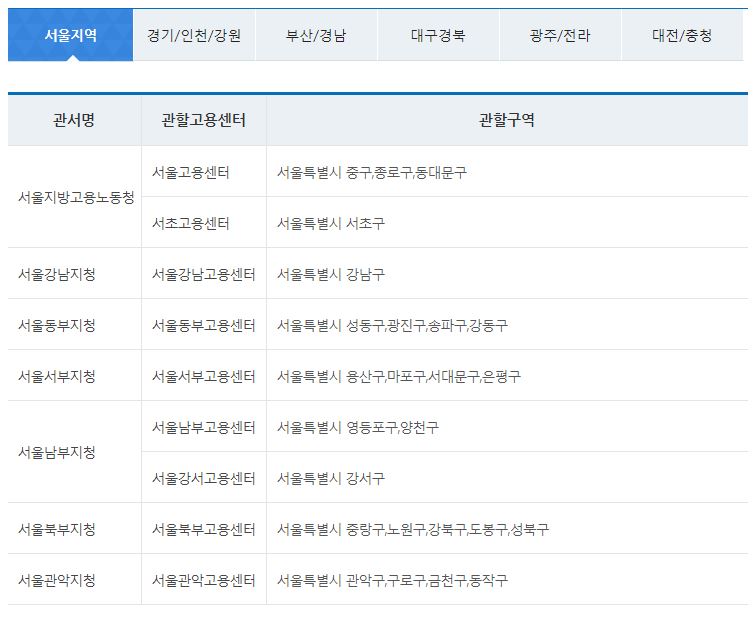Select the 서울서부지청 cell
This screenshot has height=617, width=756.
coord(74,376)
